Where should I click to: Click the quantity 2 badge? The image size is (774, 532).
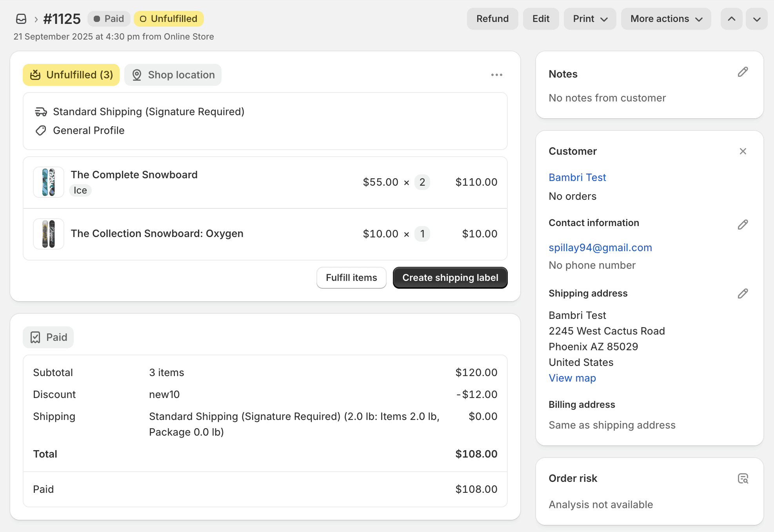pyautogui.click(x=422, y=182)
